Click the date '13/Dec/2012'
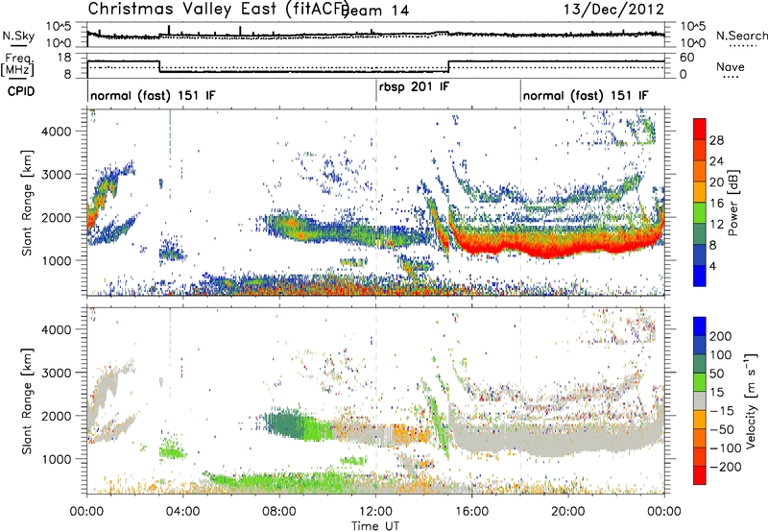The image size is (768, 532). click(x=613, y=10)
